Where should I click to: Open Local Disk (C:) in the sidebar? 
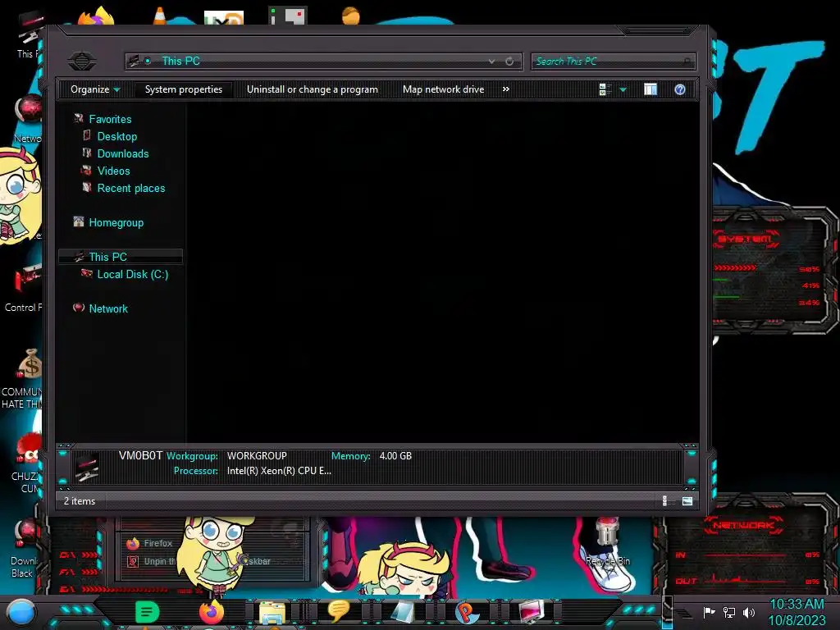pyautogui.click(x=132, y=274)
